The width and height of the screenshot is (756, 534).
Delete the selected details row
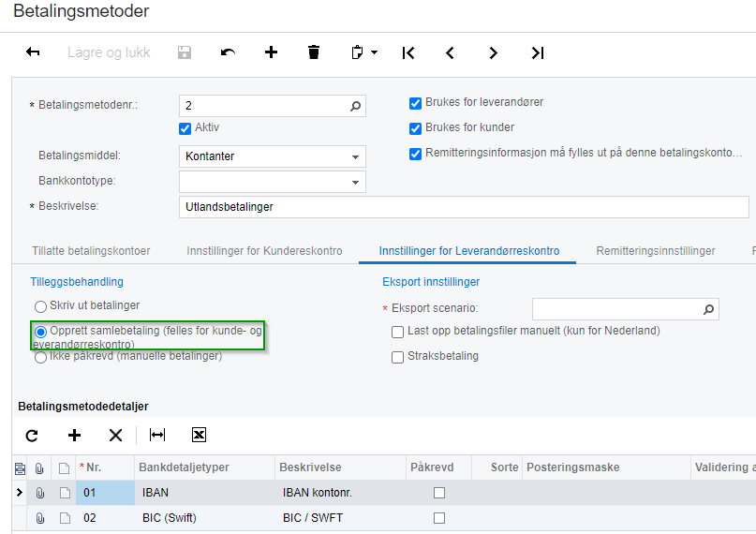(115, 436)
